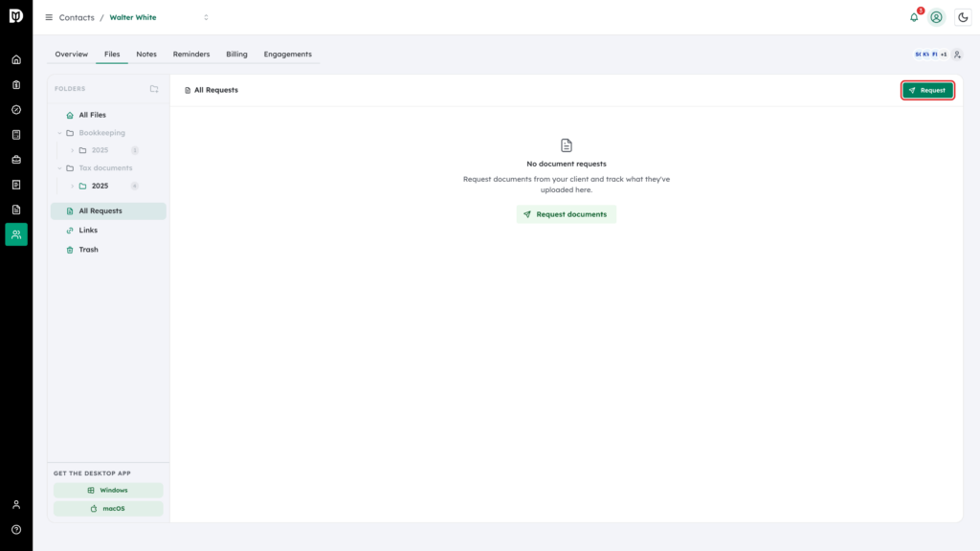980x551 pixels.
Task: Click the green Request button
Action: tap(927, 91)
